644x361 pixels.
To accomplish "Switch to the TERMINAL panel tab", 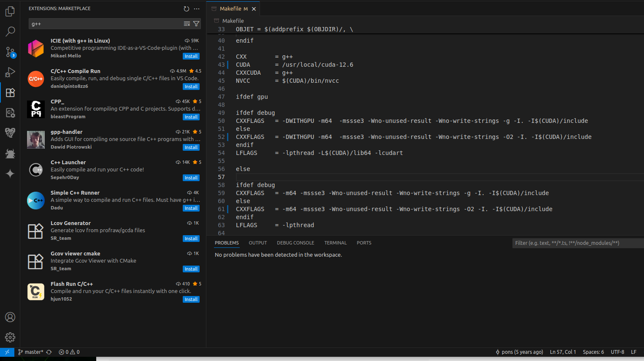I will click(336, 243).
